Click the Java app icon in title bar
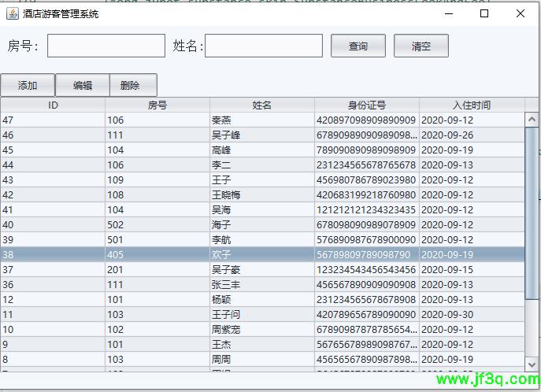The height and width of the screenshot is (392, 541). 13,13
